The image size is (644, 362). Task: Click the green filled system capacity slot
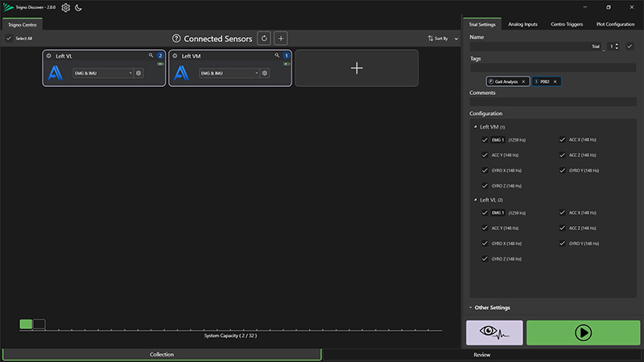26,324
